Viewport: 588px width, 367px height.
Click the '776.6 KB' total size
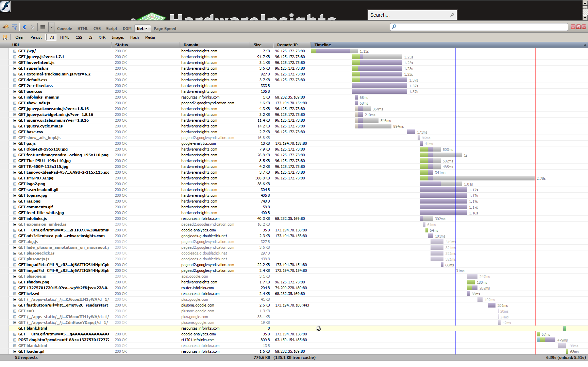(262, 357)
